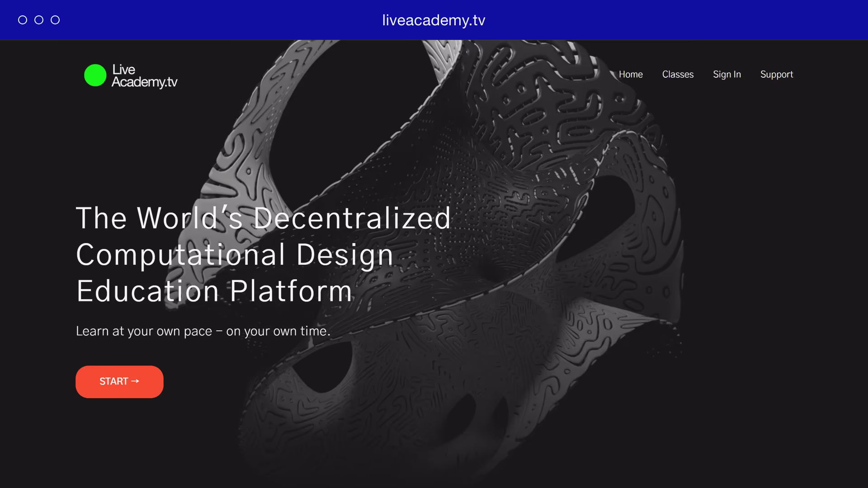Image resolution: width=868 pixels, height=488 pixels.
Task: Select the headline 'The World's Decentralized' line
Action: coord(263,218)
